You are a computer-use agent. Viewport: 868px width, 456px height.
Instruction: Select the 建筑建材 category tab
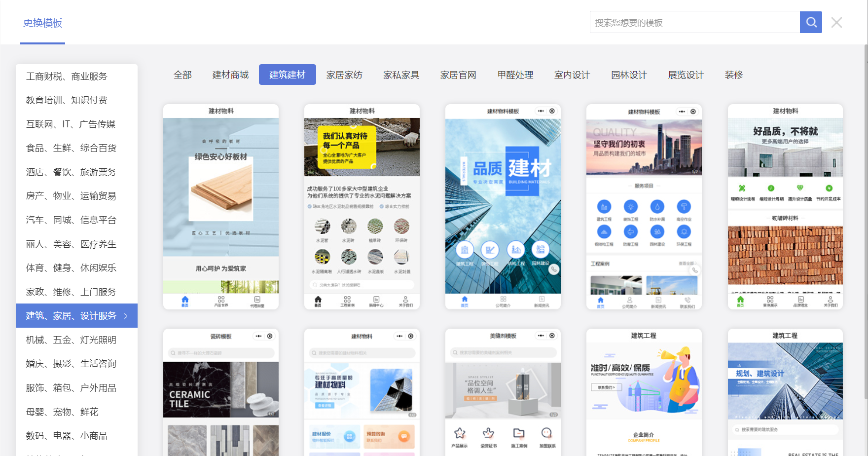point(287,75)
